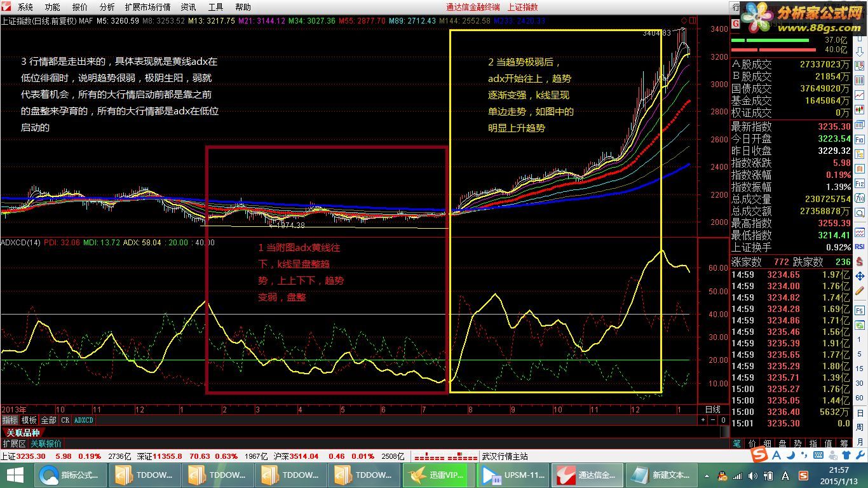Select the 筹 tab under tick list

844,444
